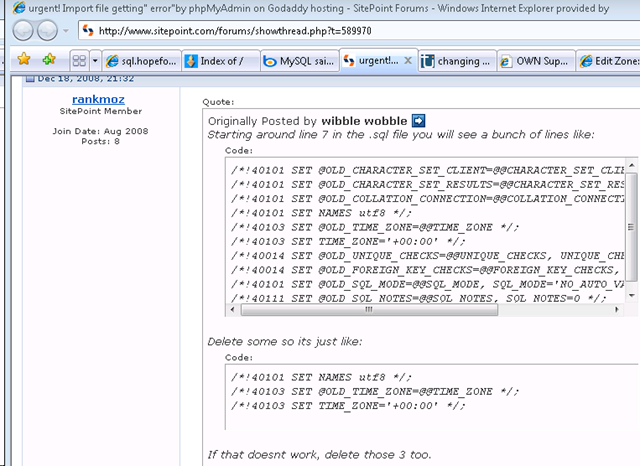
Task: Click the browser Back arrow button
Action: (x=23, y=31)
